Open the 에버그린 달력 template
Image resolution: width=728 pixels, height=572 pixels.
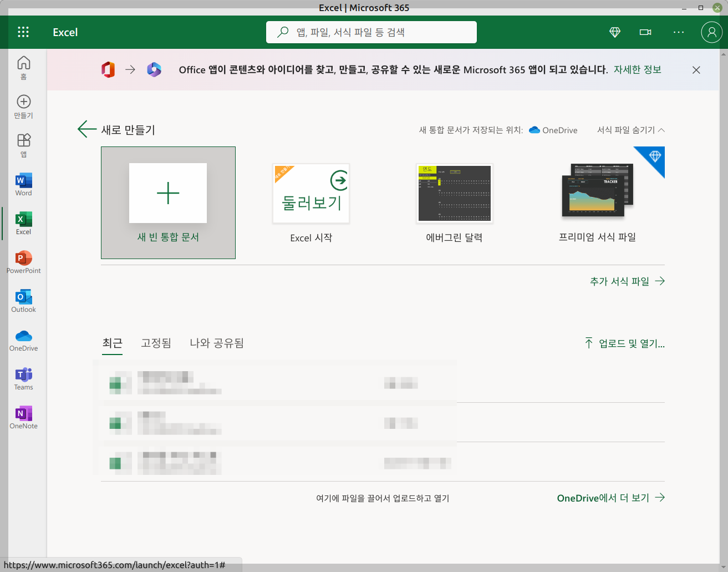click(454, 203)
